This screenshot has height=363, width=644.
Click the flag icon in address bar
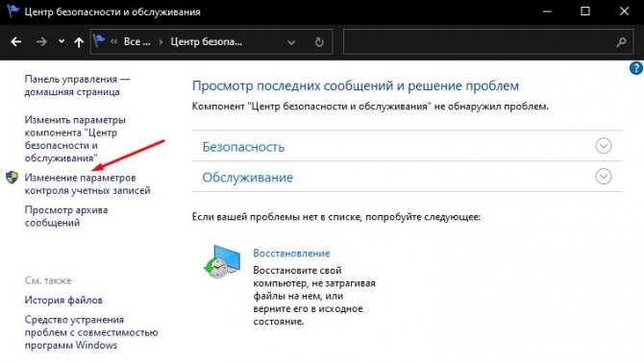99,41
